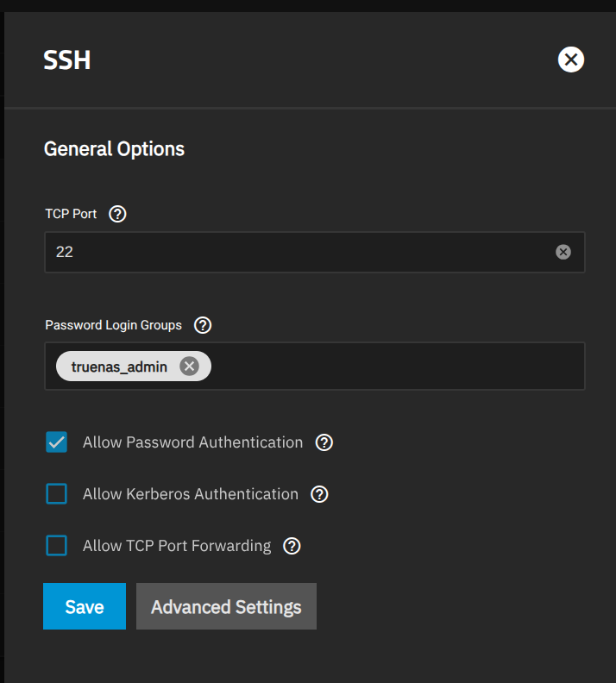Viewport: 616px width, 683px height.
Task: Tick the Allow TCP Port Forwarding checkbox
Action: pyautogui.click(x=57, y=546)
